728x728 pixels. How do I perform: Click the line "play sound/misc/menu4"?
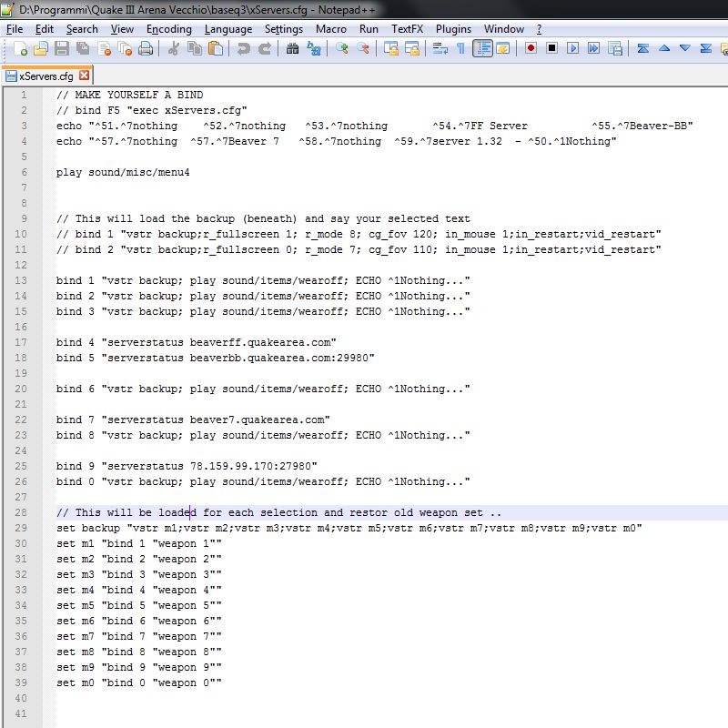[x=123, y=172]
